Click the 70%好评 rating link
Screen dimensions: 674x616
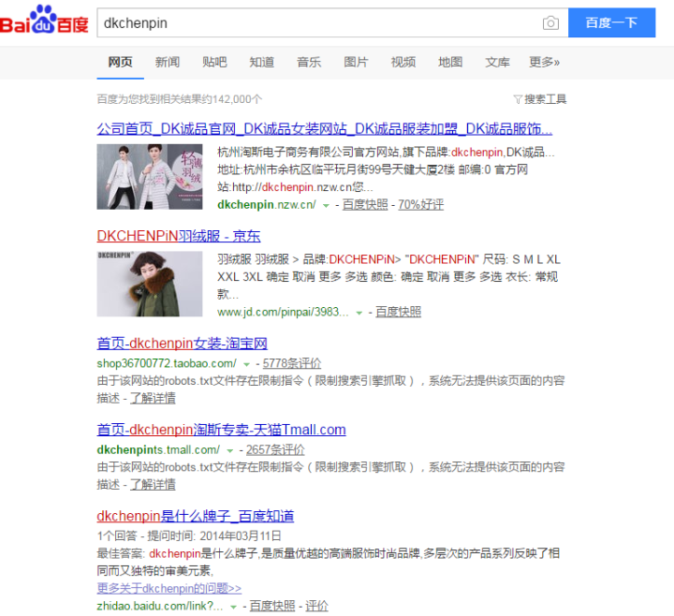[421, 205]
